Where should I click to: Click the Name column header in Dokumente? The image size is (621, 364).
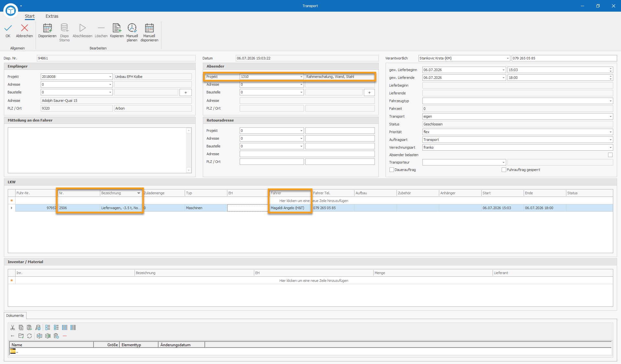(51, 345)
